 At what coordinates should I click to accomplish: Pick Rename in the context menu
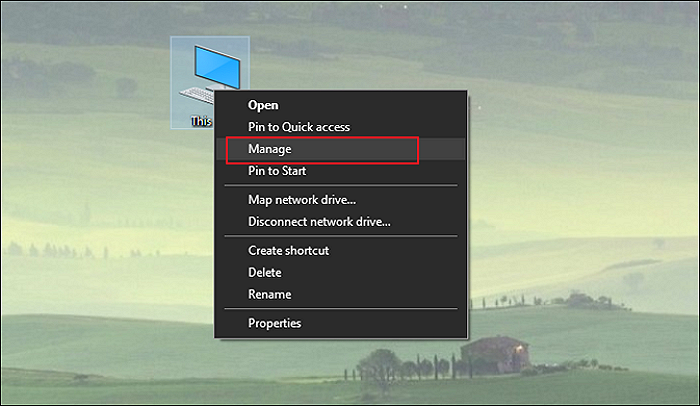[270, 294]
